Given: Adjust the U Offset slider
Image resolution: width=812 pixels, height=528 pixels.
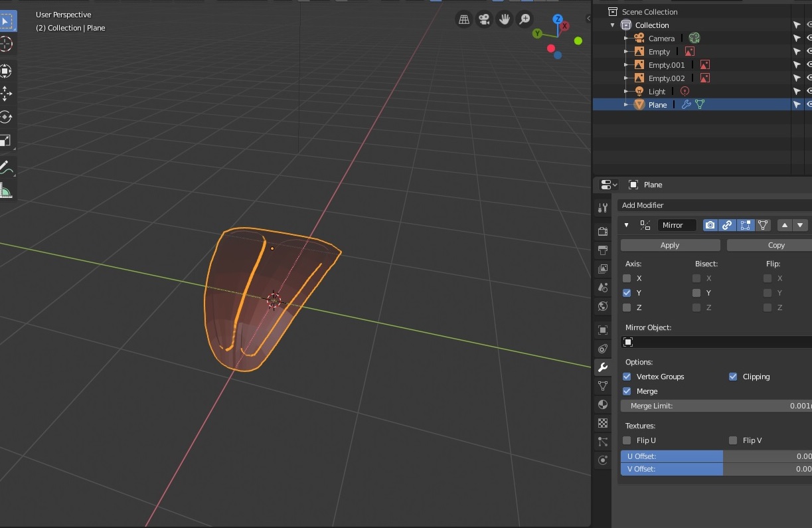Looking at the screenshot, I should (x=716, y=456).
